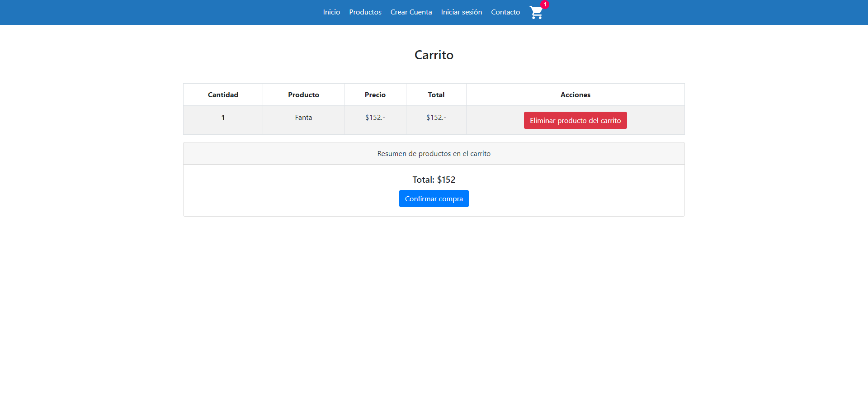Navigate to Crear Cuenta
Screen dimensions: 868x417
tap(411, 12)
